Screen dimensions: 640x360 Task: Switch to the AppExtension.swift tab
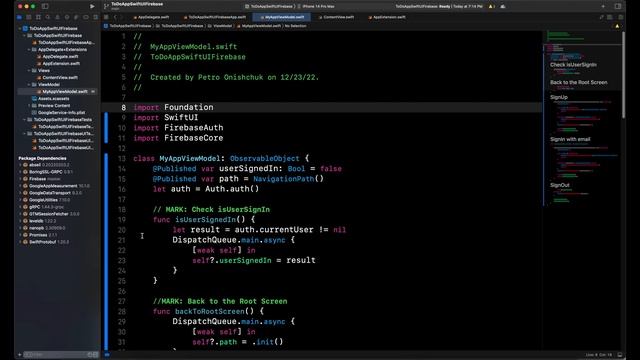(387, 17)
